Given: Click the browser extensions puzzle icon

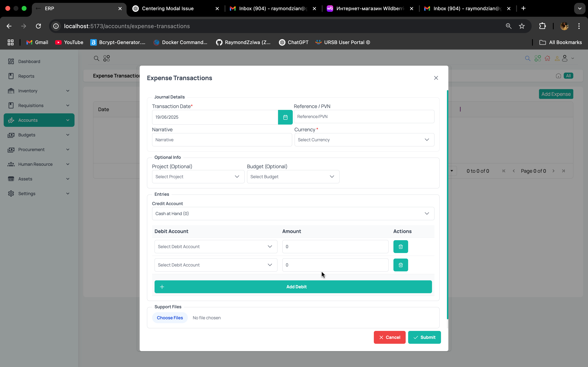Looking at the screenshot, I should (542, 26).
